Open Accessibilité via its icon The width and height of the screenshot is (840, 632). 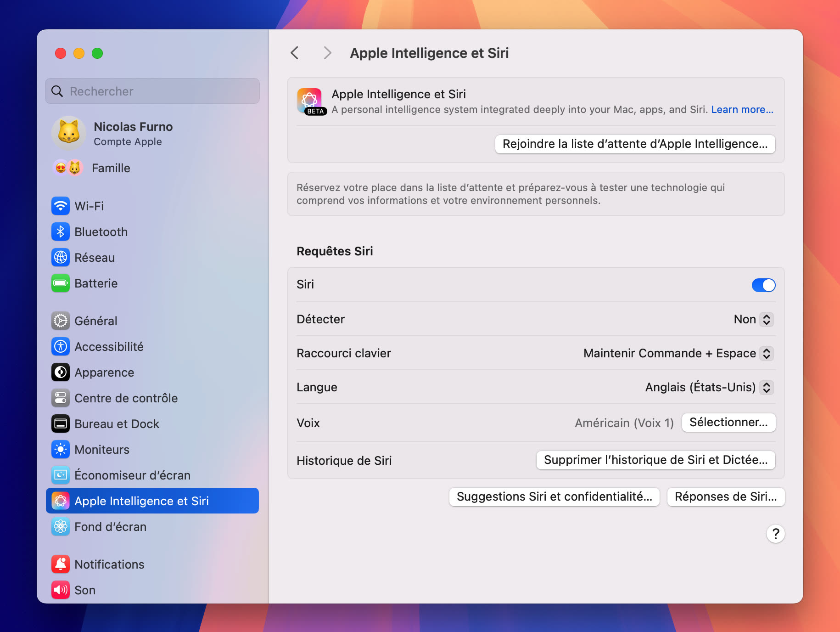pos(60,347)
